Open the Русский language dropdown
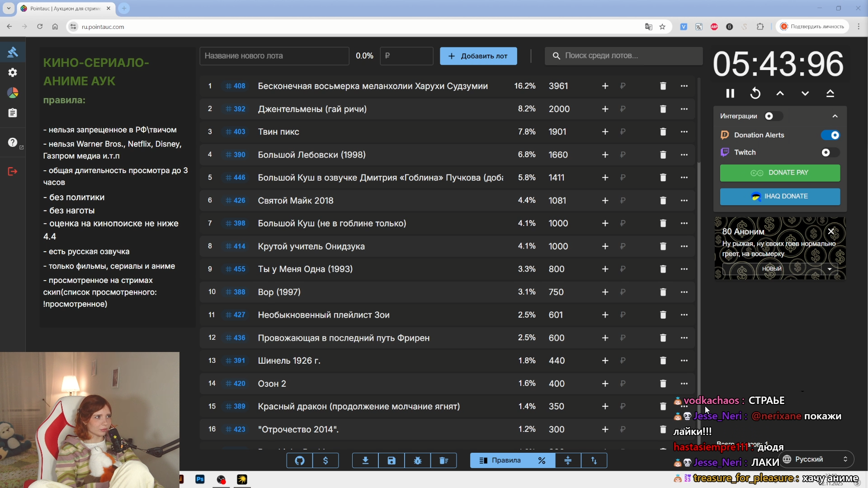The height and width of the screenshot is (488, 868). point(817,459)
